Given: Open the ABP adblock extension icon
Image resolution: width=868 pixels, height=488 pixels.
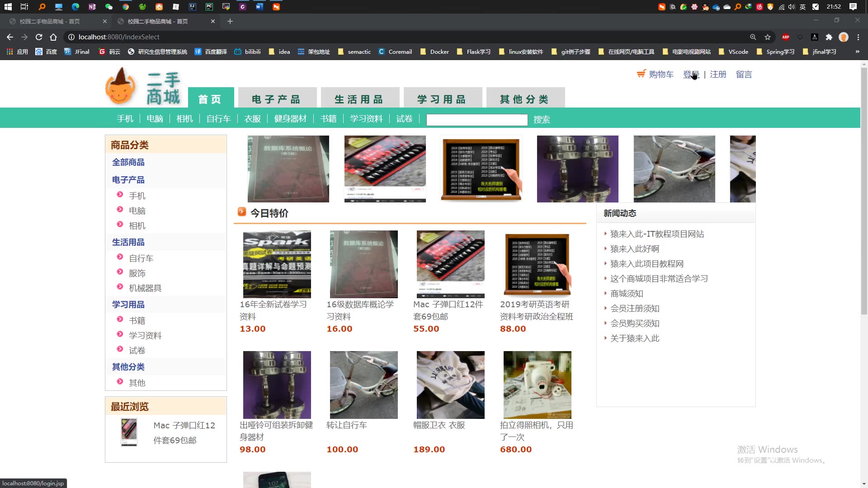Looking at the screenshot, I should (x=786, y=37).
